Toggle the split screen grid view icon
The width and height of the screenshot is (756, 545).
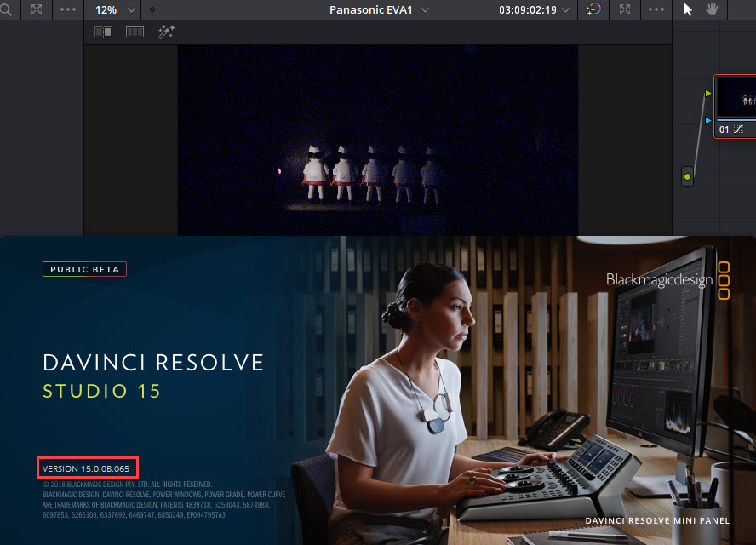click(135, 32)
